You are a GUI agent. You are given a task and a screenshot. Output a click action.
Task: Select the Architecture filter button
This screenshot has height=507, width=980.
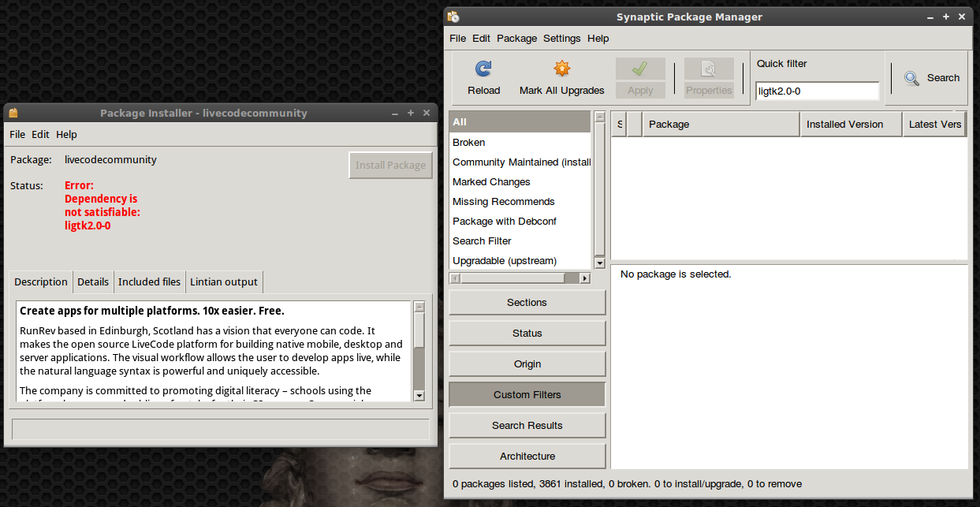527,456
